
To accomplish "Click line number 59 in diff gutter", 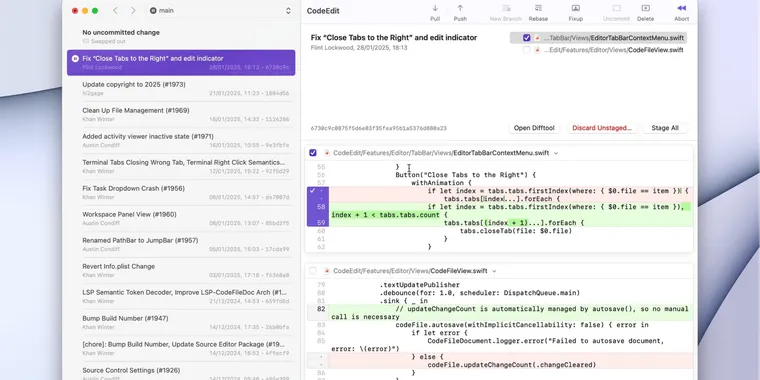I will [x=321, y=223].
